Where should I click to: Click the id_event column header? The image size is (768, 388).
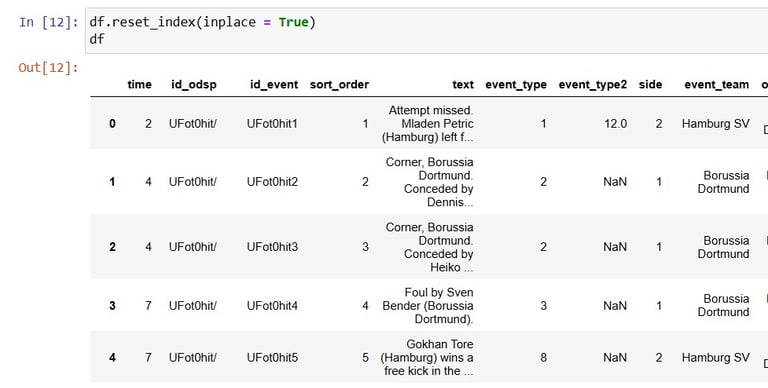[274, 84]
